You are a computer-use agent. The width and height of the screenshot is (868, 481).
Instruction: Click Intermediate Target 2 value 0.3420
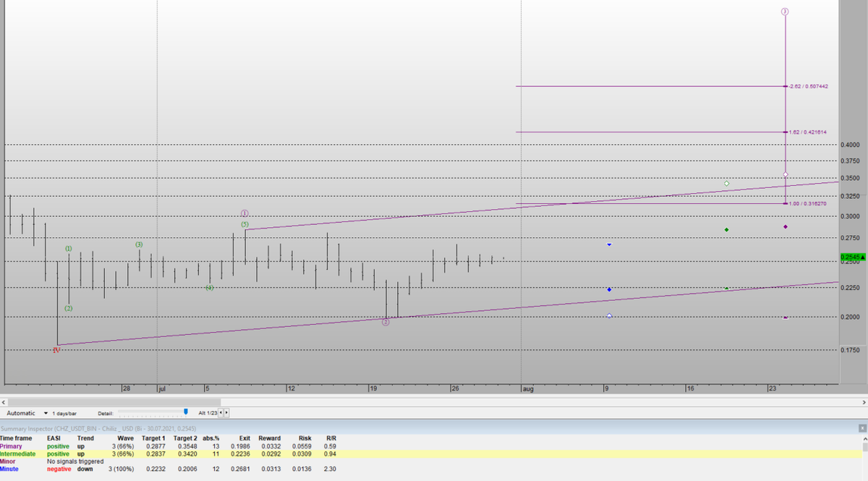coord(187,454)
